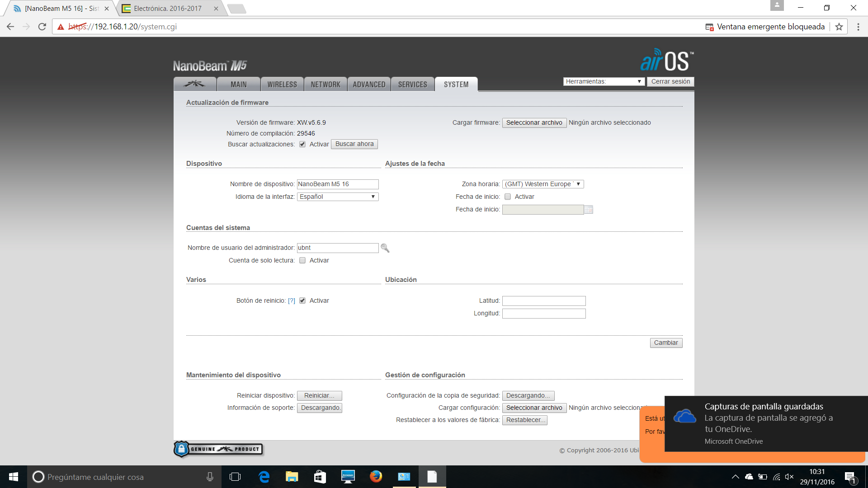The height and width of the screenshot is (488, 868).
Task: Click the Genuine Product badge
Action: [218, 449]
